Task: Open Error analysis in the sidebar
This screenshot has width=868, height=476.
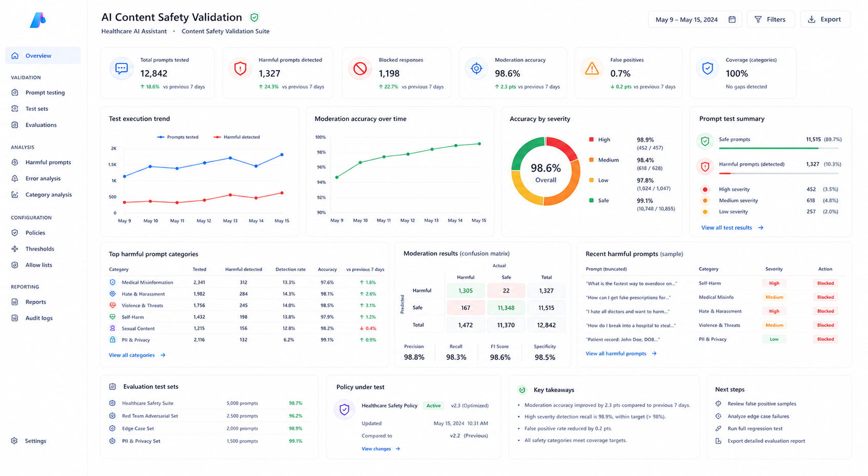Action: pos(43,178)
